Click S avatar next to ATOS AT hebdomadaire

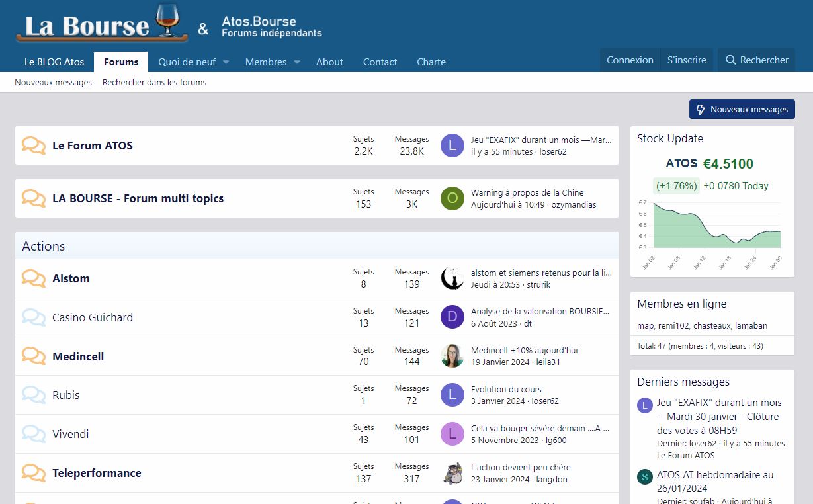tap(645, 477)
